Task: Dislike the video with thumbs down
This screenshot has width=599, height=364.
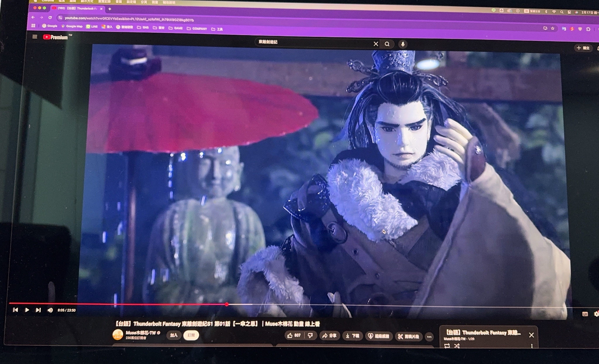Action: (x=310, y=335)
